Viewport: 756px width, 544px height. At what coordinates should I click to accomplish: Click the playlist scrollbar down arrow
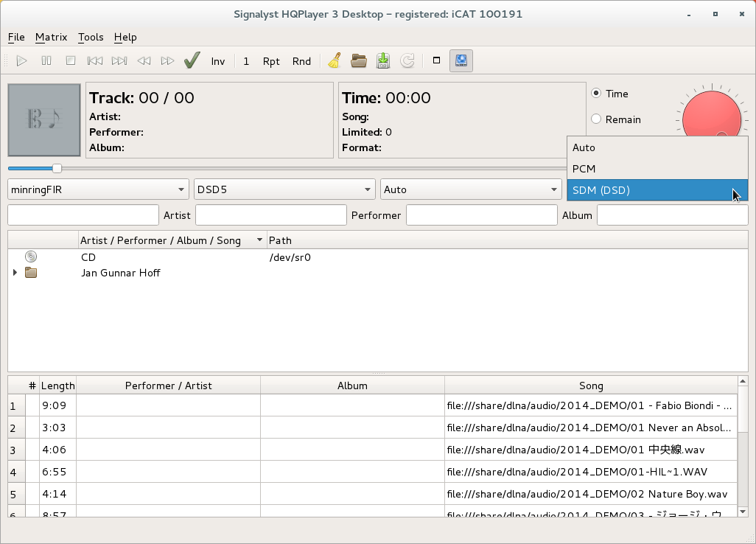tap(743, 512)
